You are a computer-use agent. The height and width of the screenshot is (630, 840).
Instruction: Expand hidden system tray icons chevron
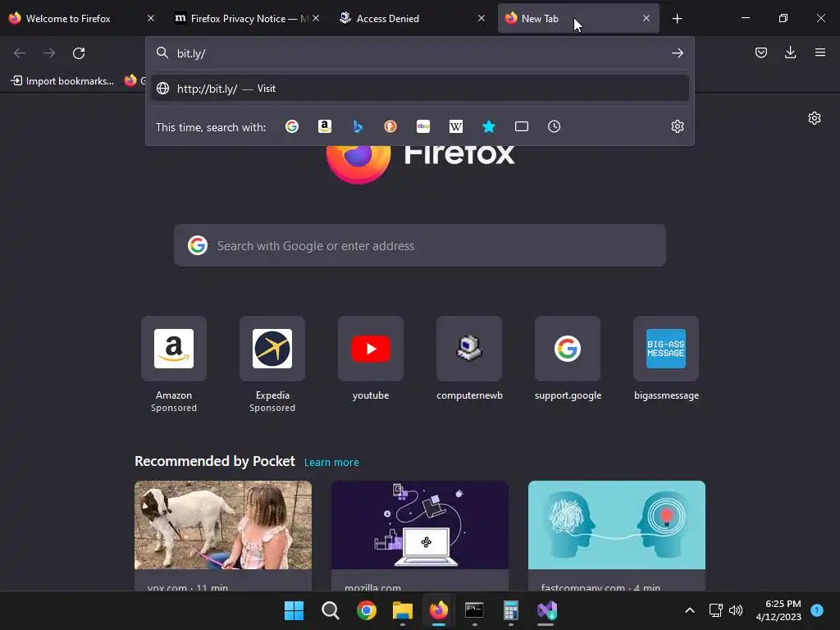[689, 610]
